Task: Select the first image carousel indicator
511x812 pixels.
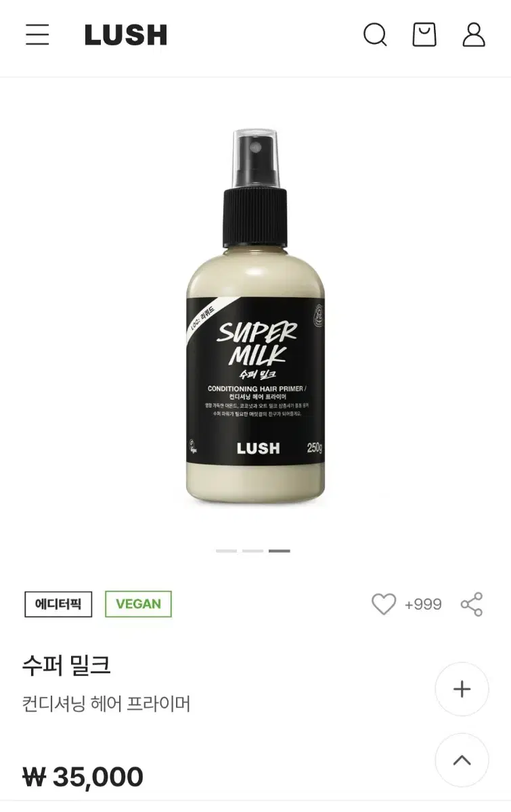Action: (x=226, y=551)
